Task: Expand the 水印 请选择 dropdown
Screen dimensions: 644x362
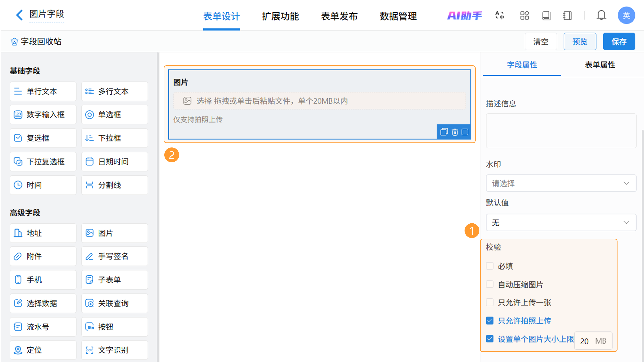Action: tap(561, 183)
